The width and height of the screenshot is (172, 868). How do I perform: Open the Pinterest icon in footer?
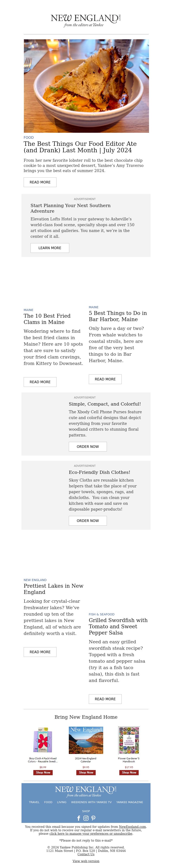94,818
